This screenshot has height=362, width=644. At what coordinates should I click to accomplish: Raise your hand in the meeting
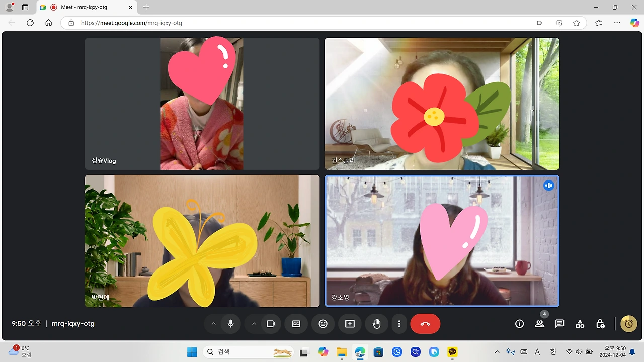tap(376, 324)
